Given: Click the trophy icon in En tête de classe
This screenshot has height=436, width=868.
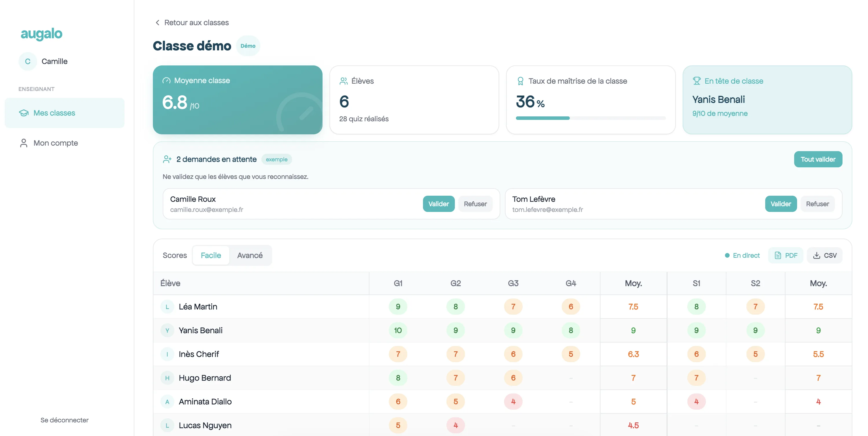Looking at the screenshot, I should click(x=697, y=81).
